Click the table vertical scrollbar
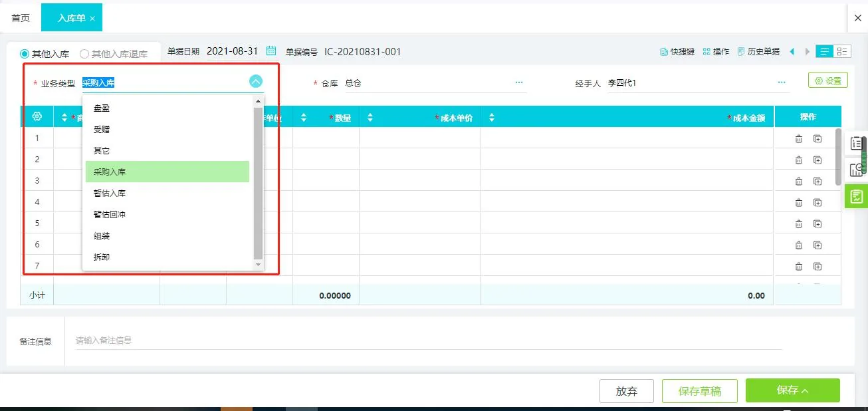This screenshot has height=411, width=868. pos(838,157)
